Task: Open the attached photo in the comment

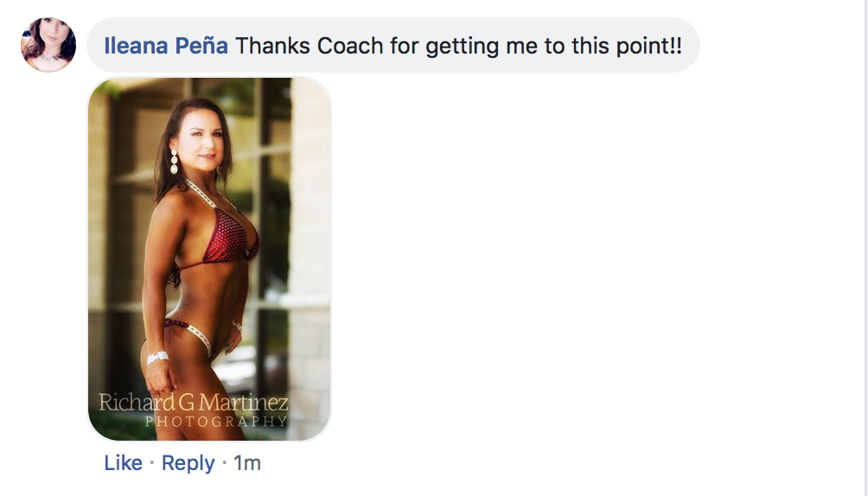Action: pos(209,258)
